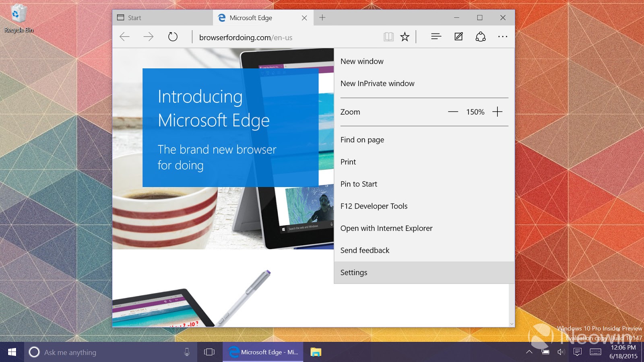Open a new tab with plus button
The width and height of the screenshot is (644, 362).
tap(322, 18)
